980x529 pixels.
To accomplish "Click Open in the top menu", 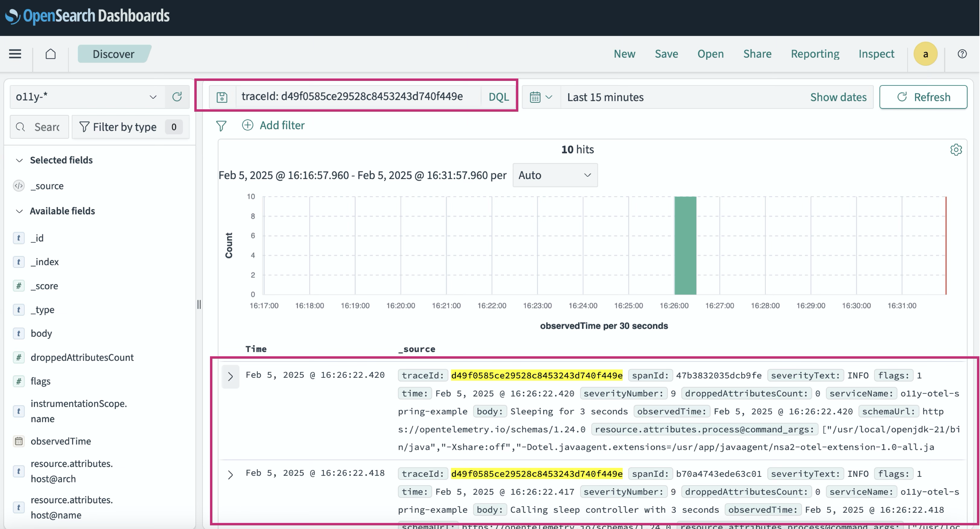I will click(x=710, y=54).
